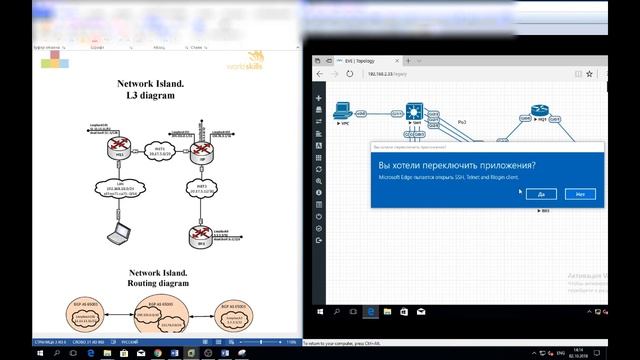Open Startup-configs icon in EVE sidebar
Viewport: 640px width, 360px height.
319,133
